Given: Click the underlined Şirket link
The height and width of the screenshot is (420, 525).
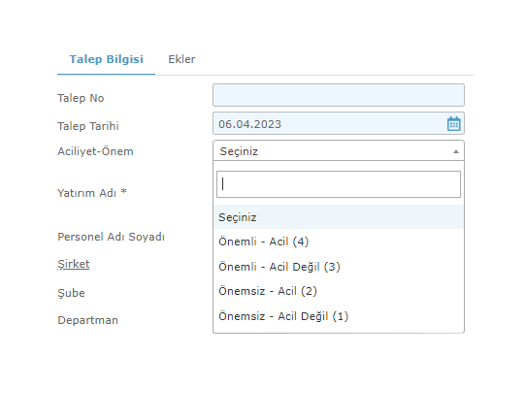Looking at the screenshot, I should (x=74, y=264).
